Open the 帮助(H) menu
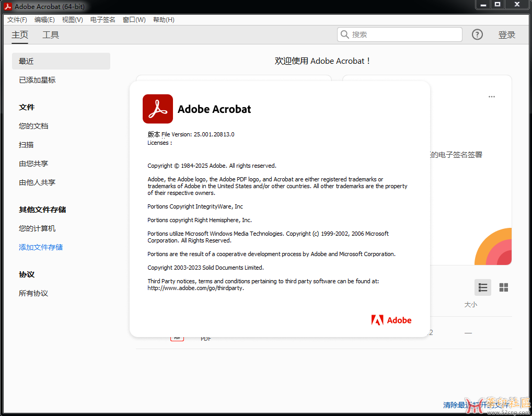The width and height of the screenshot is (532, 416). pyautogui.click(x=164, y=20)
